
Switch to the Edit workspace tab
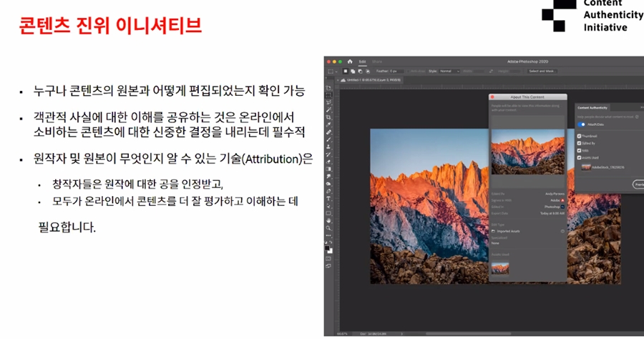[x=362, y=62]
